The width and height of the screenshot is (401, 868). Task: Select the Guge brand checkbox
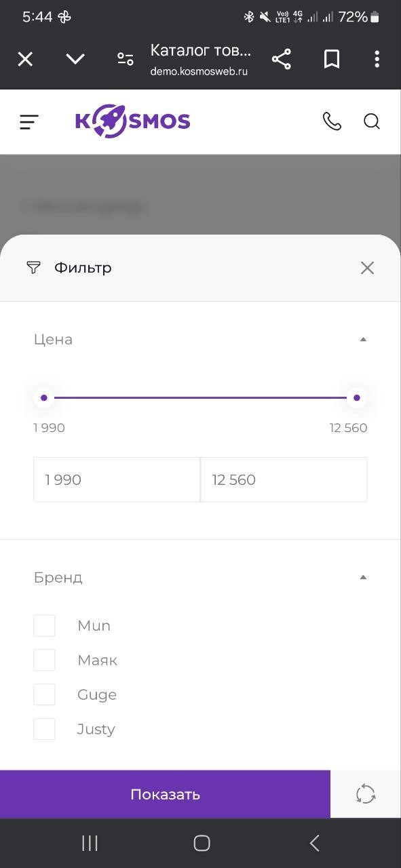click(x=44, y=694)
